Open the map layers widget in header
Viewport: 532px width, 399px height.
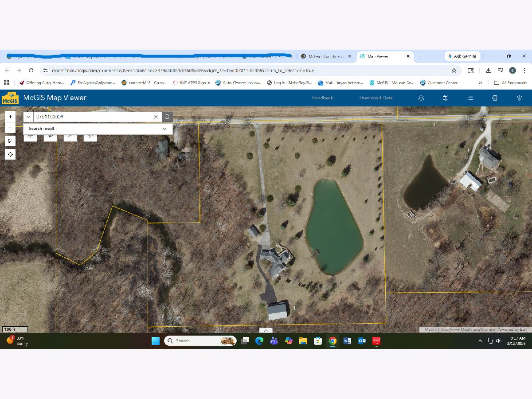(x=421, y=98)
